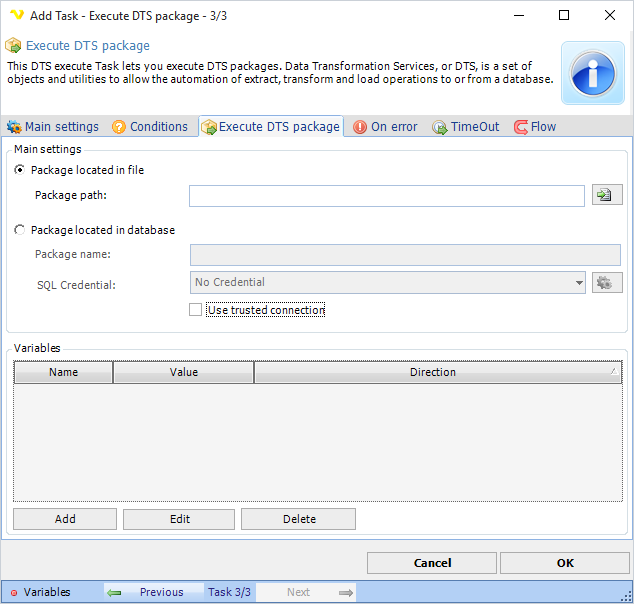This screenshot has width=634, height=604.
Task: Close the Add Task window
Action: coord(610,15)
